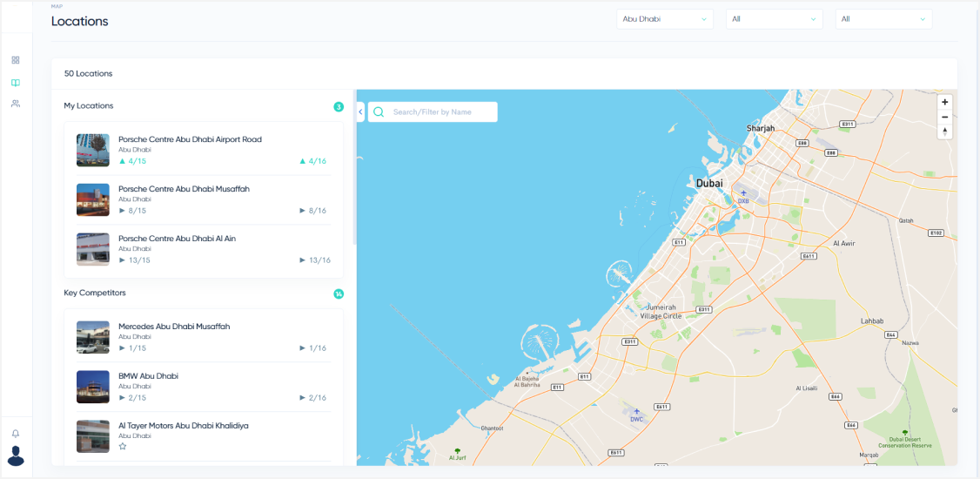The width and height of the screenshot is (980, 479).
Task: Click the Key Competitors count badge 14
Action: tap(338, 293)
